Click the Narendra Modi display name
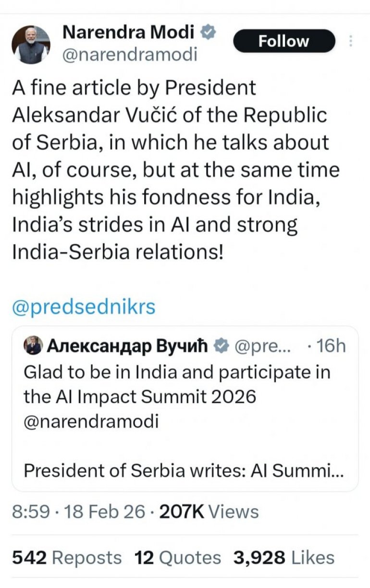The width and height of the screenshot is (370, 588). click(x=129, y=33)
